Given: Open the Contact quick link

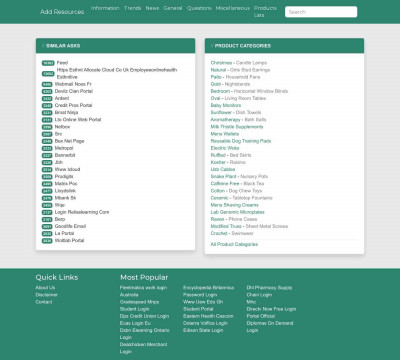Looking at the screenshot, I should [x=44, y=302].
